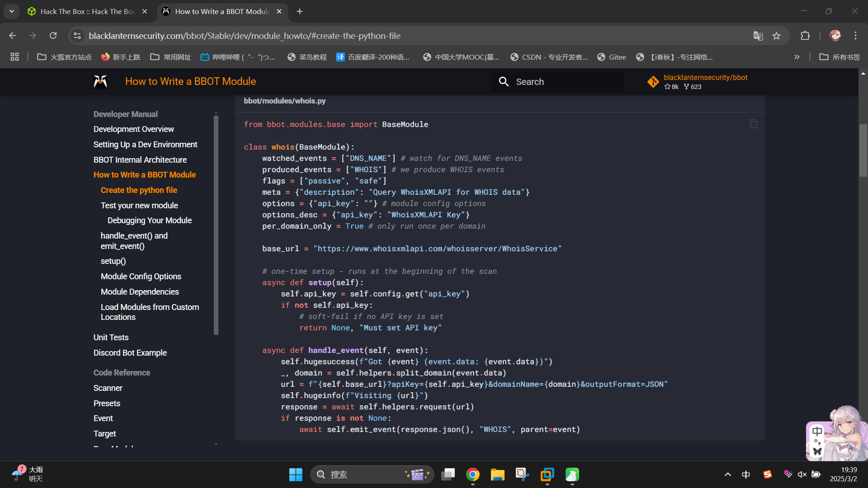Open Development Overview page
Viewport: 868px width, 488px height.
[x=133, y=129]
